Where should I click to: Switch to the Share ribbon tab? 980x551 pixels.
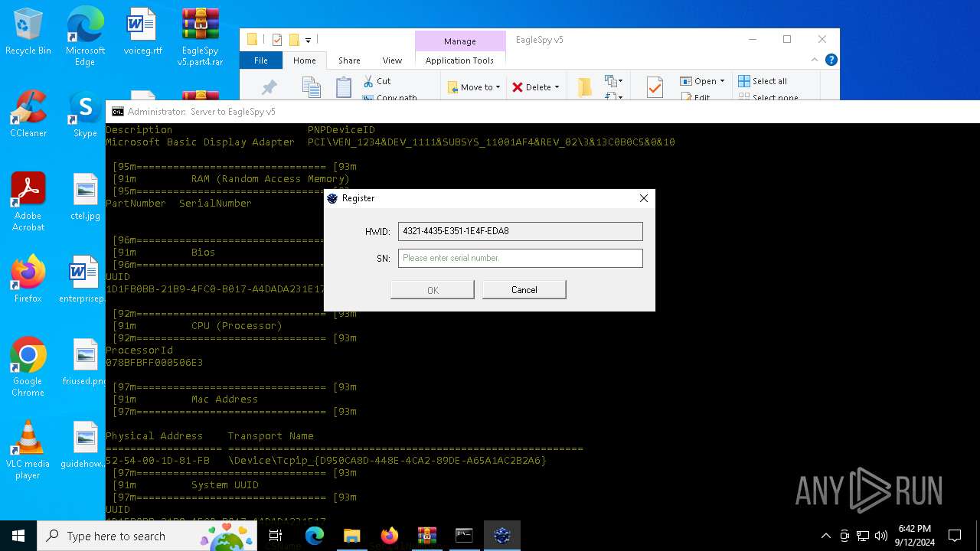pyautogui.click(x=349, y=60)
